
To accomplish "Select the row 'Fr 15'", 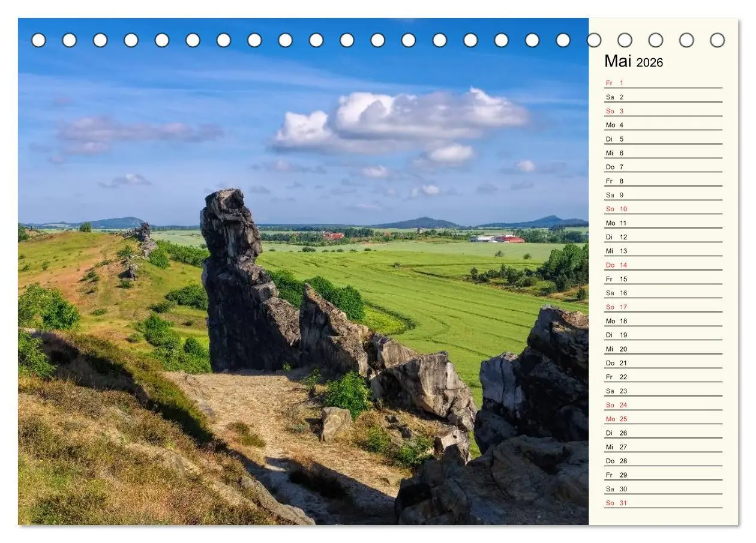I will click(x=664, y=279).
